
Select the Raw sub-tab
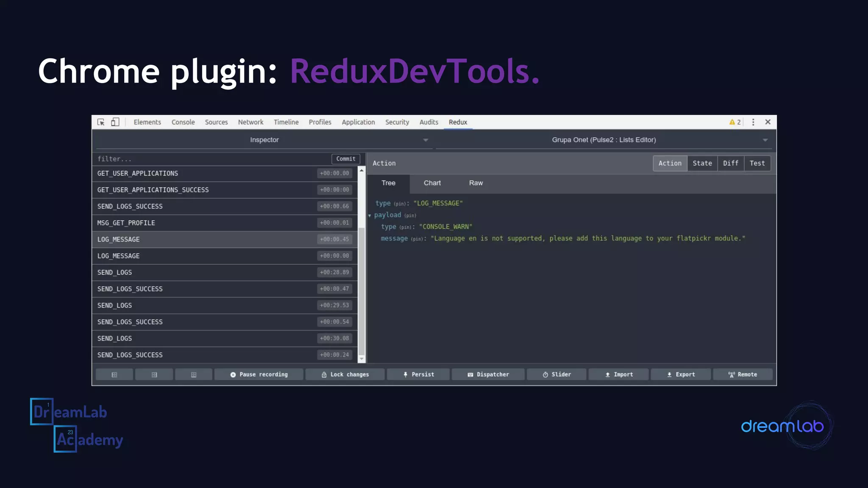pos(476,183)
